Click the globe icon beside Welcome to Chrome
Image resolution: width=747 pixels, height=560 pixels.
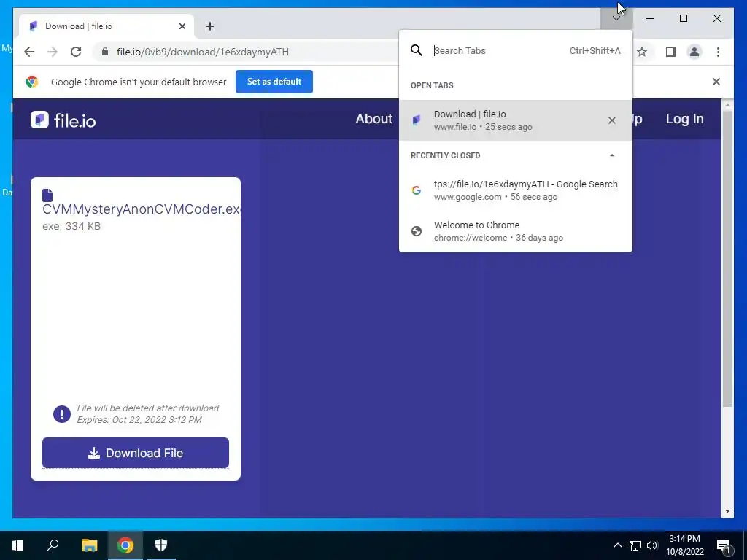click(417, 231)
